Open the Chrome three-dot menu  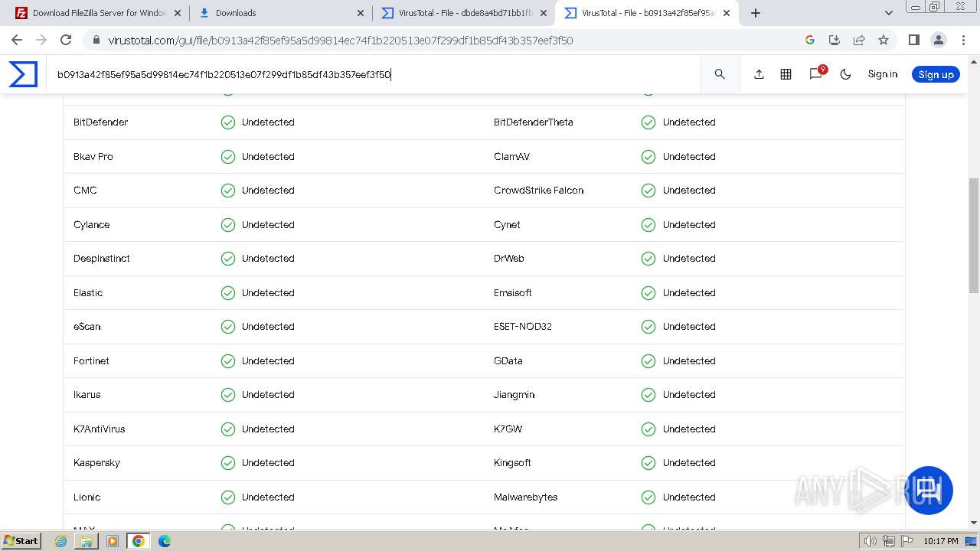pyautogui.click(x=962, y=40)
